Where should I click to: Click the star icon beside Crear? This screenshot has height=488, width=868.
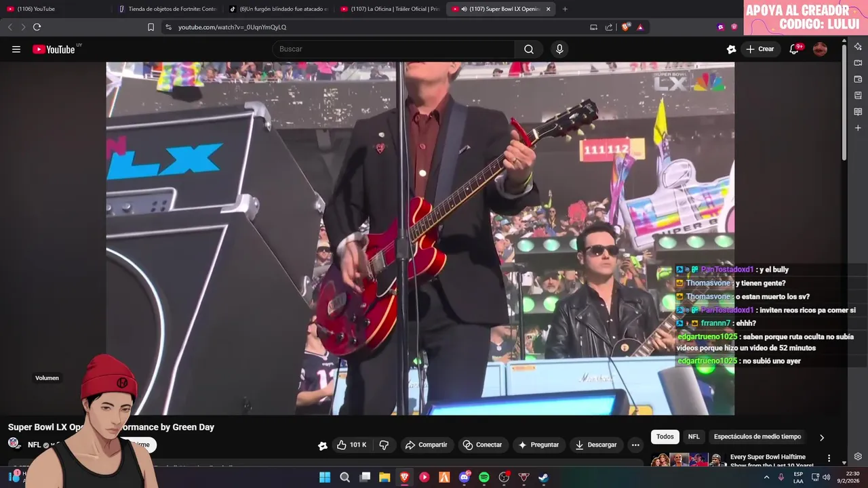(x=731, y=49)
